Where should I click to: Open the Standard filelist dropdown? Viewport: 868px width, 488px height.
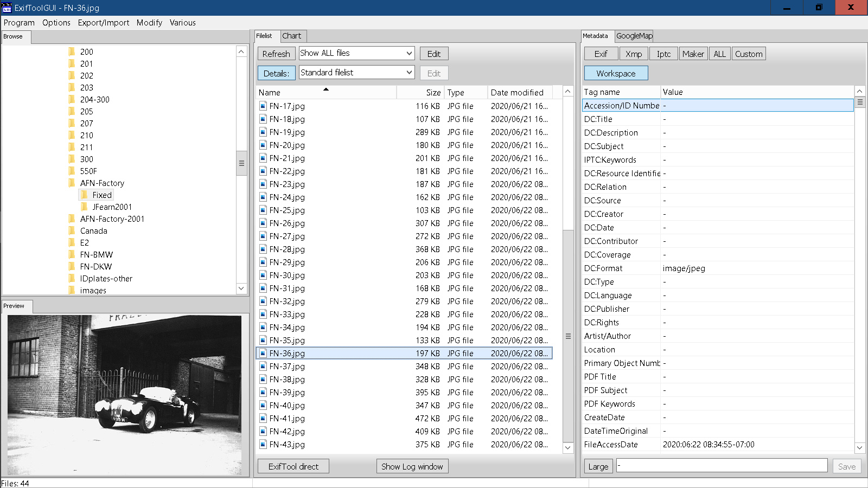coord(356,73)
